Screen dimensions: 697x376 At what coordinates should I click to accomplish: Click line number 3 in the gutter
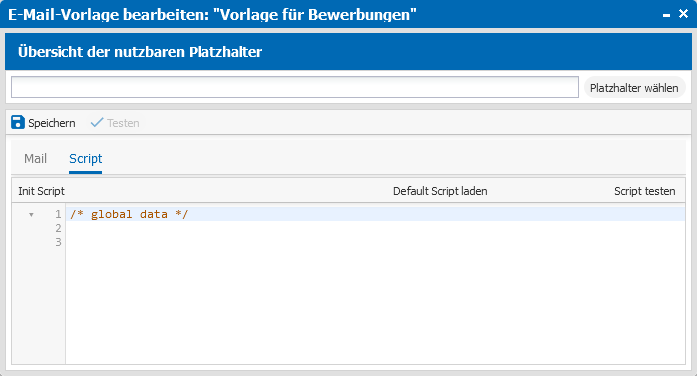click(58, 242)
